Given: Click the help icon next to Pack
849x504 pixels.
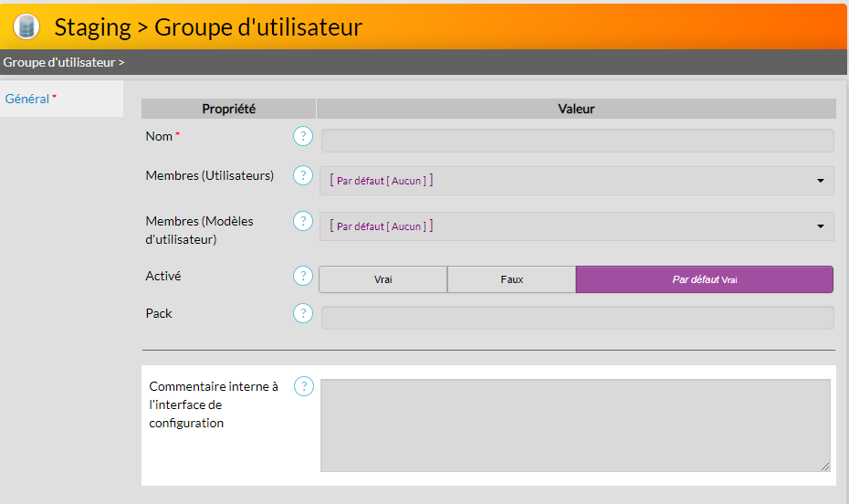Looking at the screenshot, I should pos(303,314).
